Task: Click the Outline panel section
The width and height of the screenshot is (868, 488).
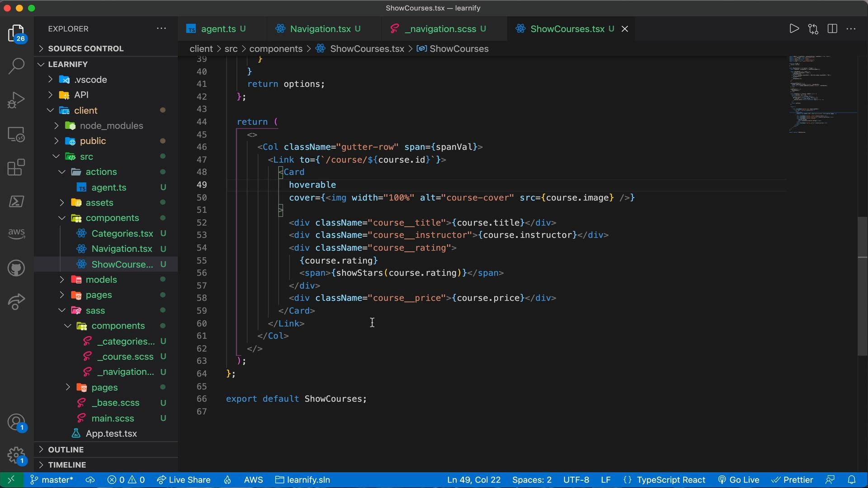Action: click(65, 449)
